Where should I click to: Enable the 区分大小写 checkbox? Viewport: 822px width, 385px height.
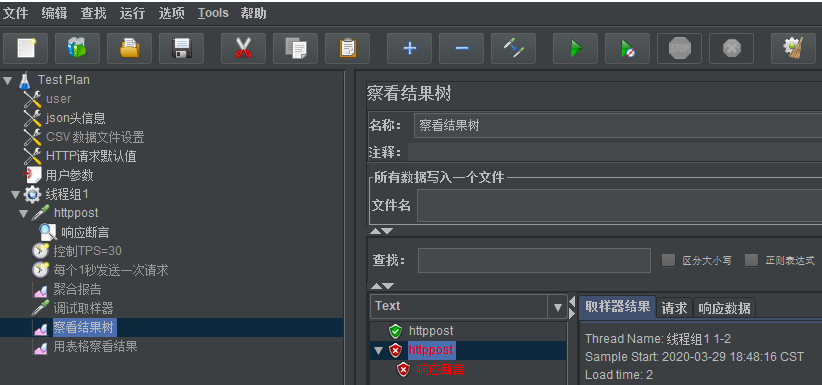tap(668, 260)
